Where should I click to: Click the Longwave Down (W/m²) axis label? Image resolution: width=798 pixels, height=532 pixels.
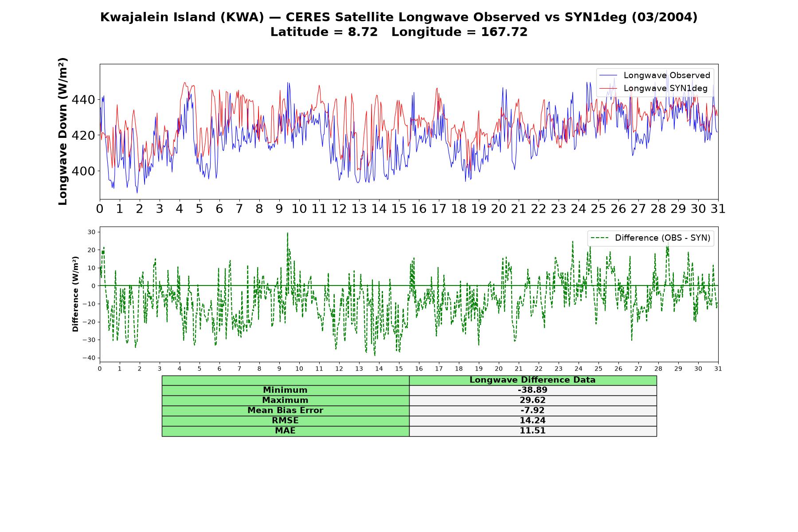coord(63,131)
